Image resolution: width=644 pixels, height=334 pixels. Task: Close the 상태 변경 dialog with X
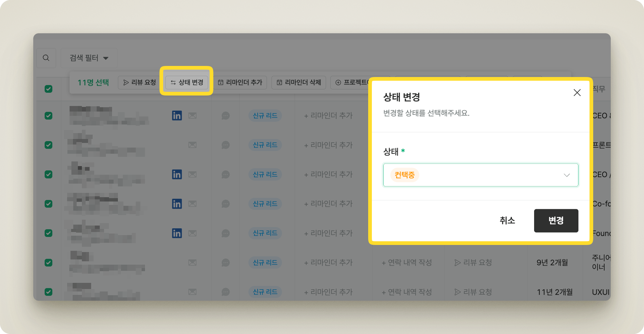577,92
